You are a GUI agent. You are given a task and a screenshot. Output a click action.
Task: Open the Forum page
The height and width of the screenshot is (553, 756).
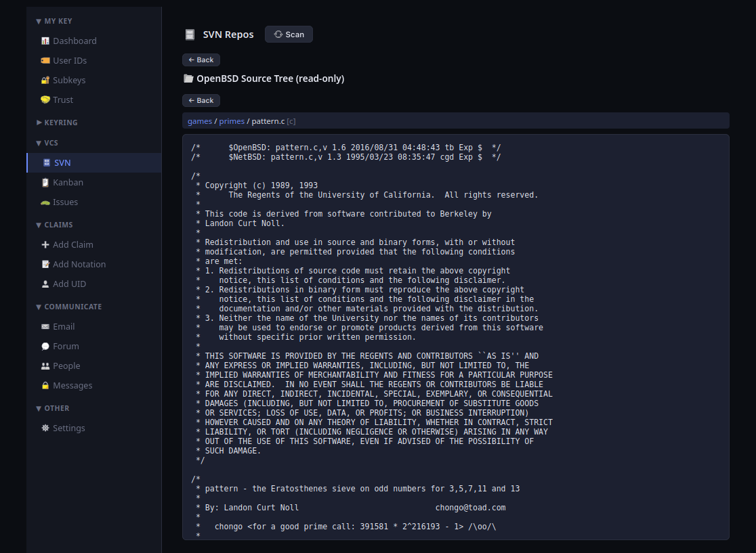tap(94, 347)
